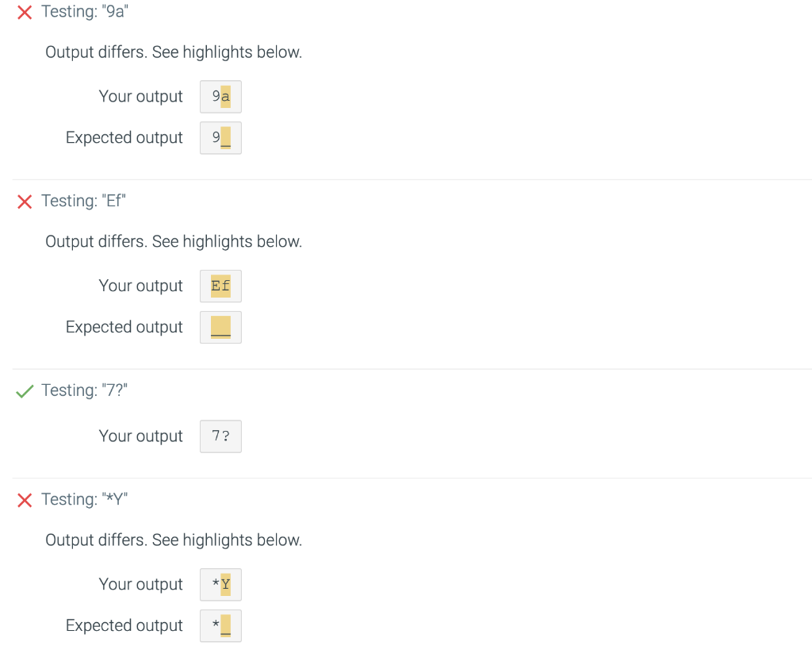
Task: Click highlighted Y in *Y output
Action: pyautogui.click(x=226, y=585)
